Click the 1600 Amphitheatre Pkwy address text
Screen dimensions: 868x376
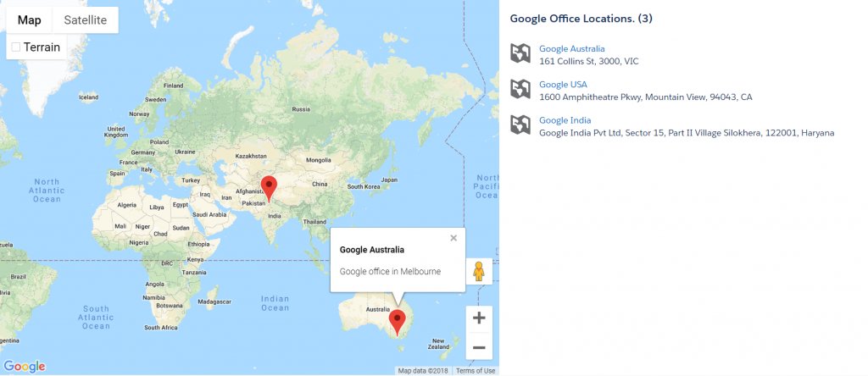(646, 97)
